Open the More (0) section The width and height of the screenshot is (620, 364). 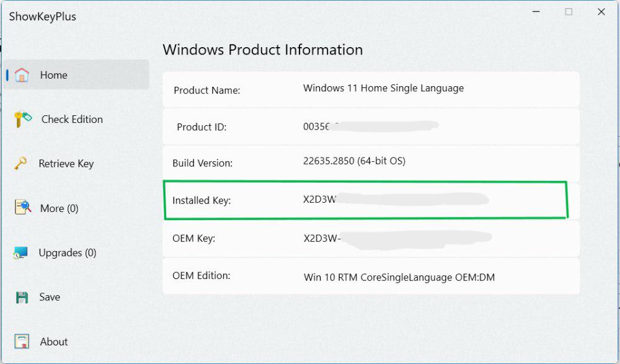click(60, 208)
